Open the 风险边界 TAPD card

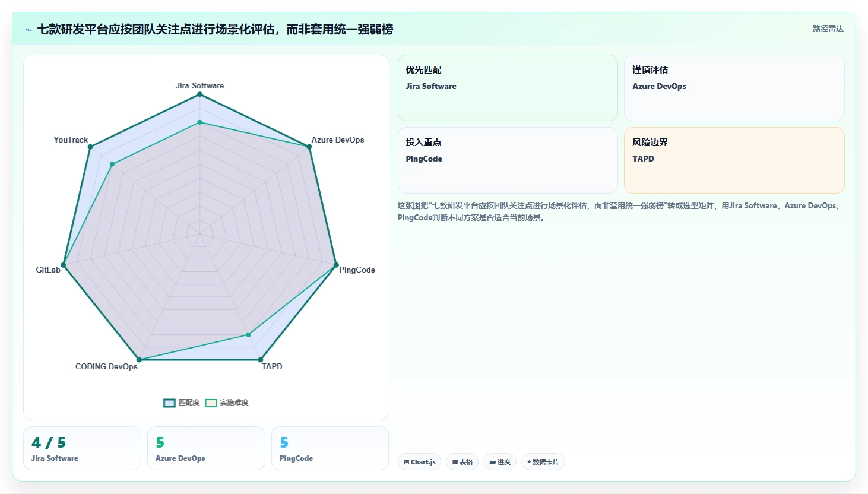[x=734, y=160]
